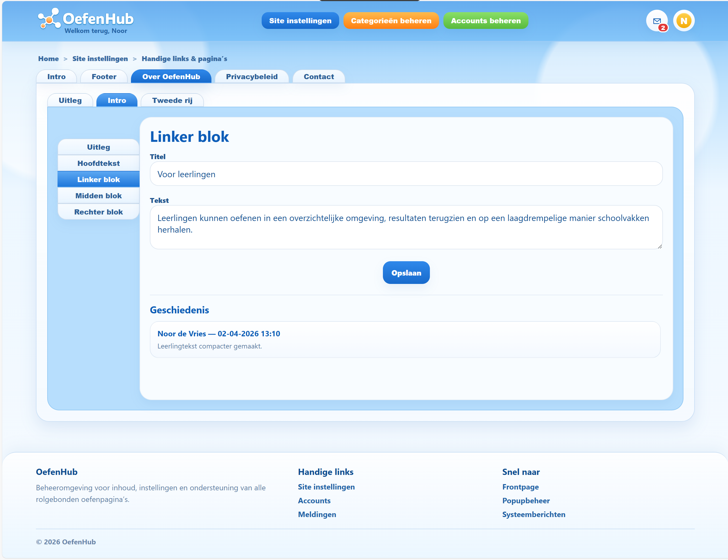Click the Geschiedenis heading
Viewport: 728px width, 560px height.
point(179,310)
